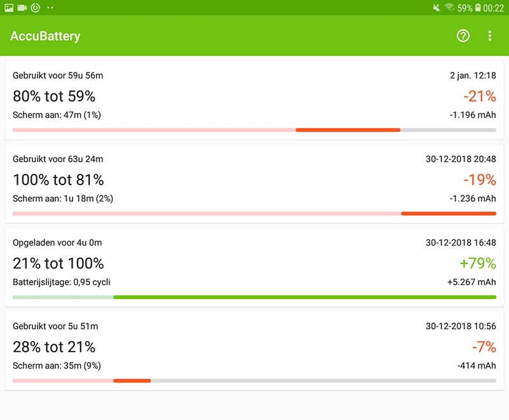Tap the circular sync status bar icon

pos(35,8)
